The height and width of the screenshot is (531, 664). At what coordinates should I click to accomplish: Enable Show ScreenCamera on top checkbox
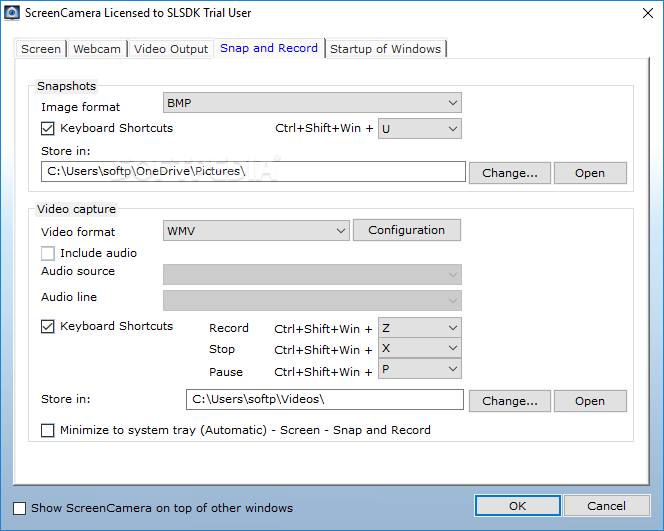tap(19, 508)
